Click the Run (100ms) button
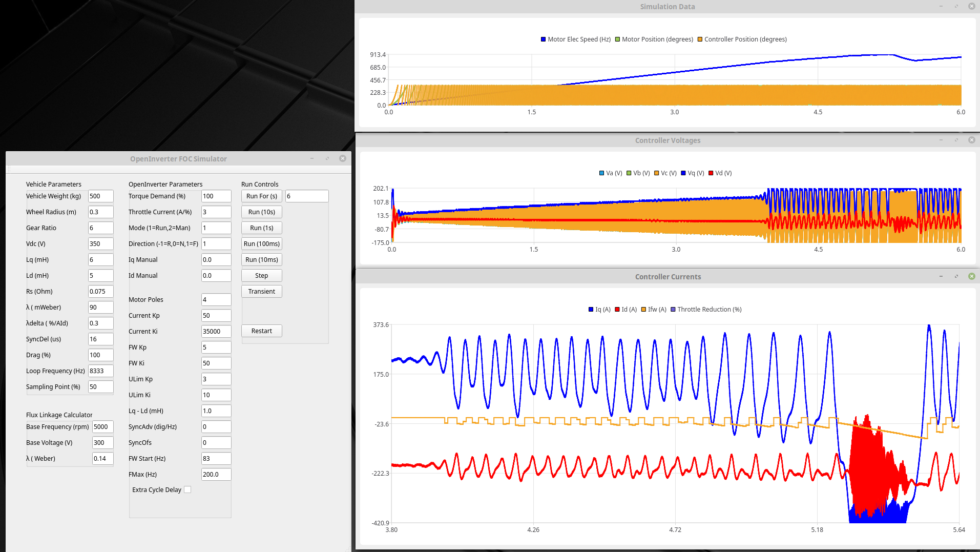 pyautogui.click(x=261, y=244)
